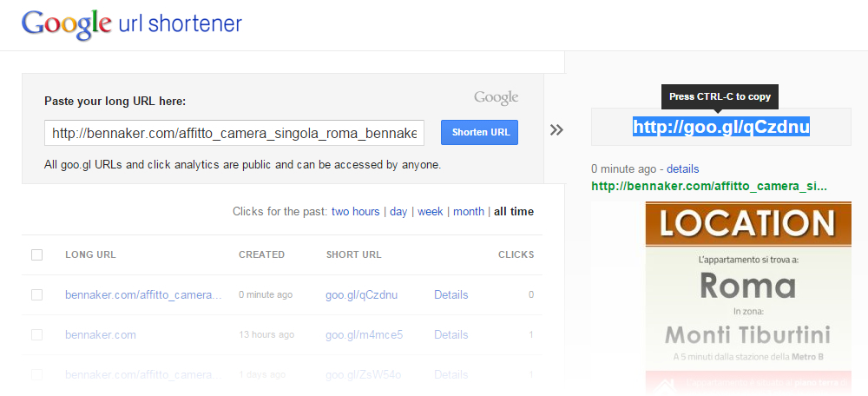The width and height of the screenshot is (868, 396).
Task: Open the long URL of the 1 days ago row
Action: pyautogui.click(x=143, y=374)
